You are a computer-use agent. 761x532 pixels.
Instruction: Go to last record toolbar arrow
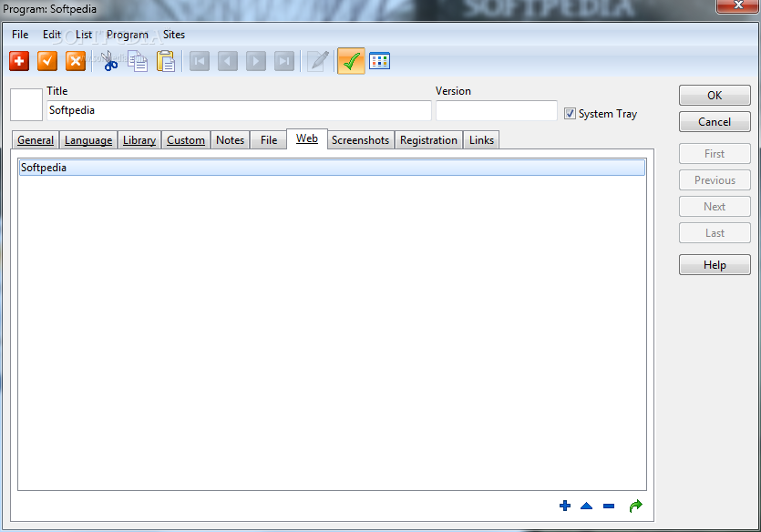click(284, 61)
